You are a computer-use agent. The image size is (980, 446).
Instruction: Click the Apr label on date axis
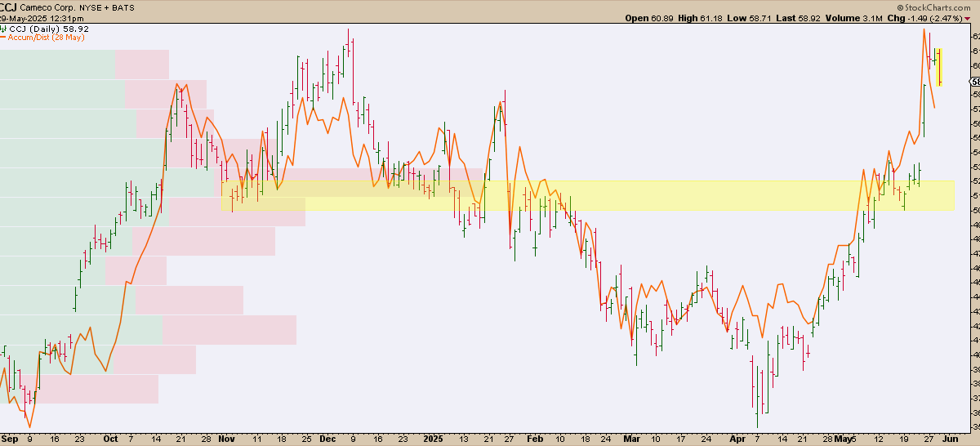(x=737, y=439)
